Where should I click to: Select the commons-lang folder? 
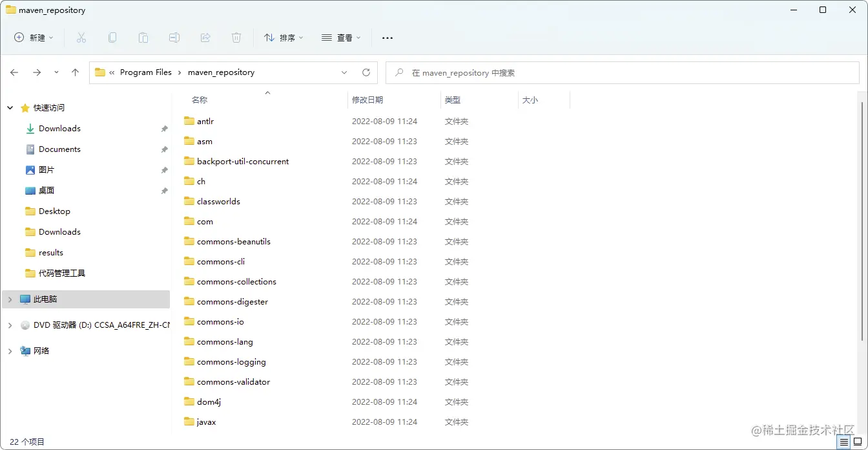[x=225, y=342]
